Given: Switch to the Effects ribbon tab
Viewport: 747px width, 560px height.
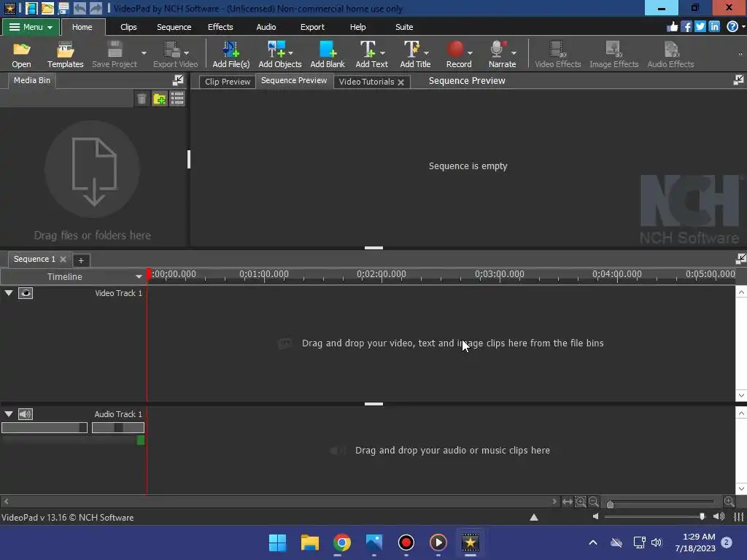Looking at the screenshot, I should click(x=220, y=27).
